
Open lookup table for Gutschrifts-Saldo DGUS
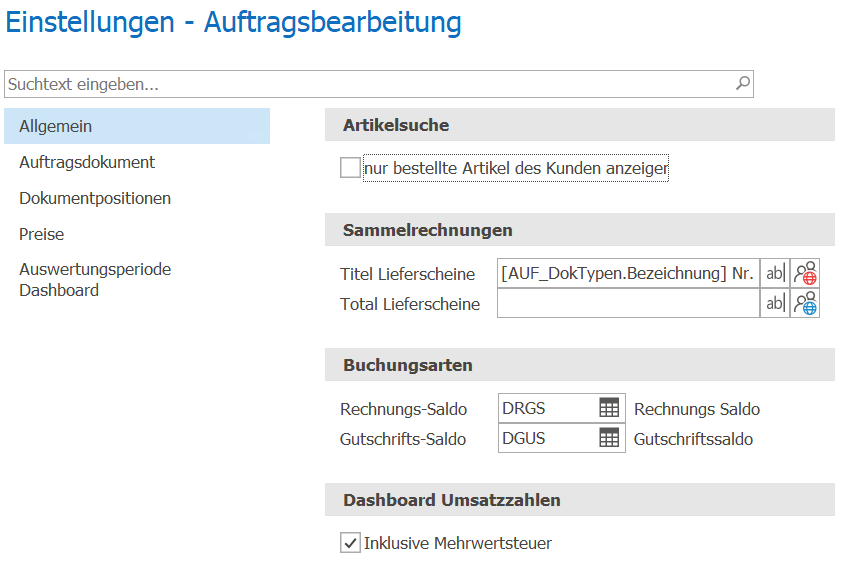pos(609,438)
